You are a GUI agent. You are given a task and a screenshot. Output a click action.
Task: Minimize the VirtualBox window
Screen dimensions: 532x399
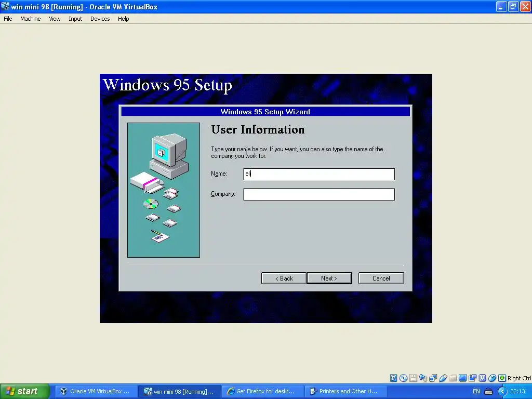click(501, 6)
